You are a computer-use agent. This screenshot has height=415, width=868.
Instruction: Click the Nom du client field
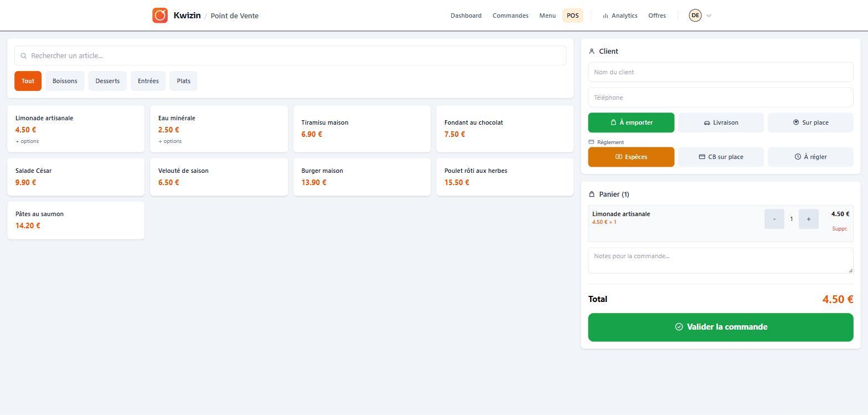[721, 72]
